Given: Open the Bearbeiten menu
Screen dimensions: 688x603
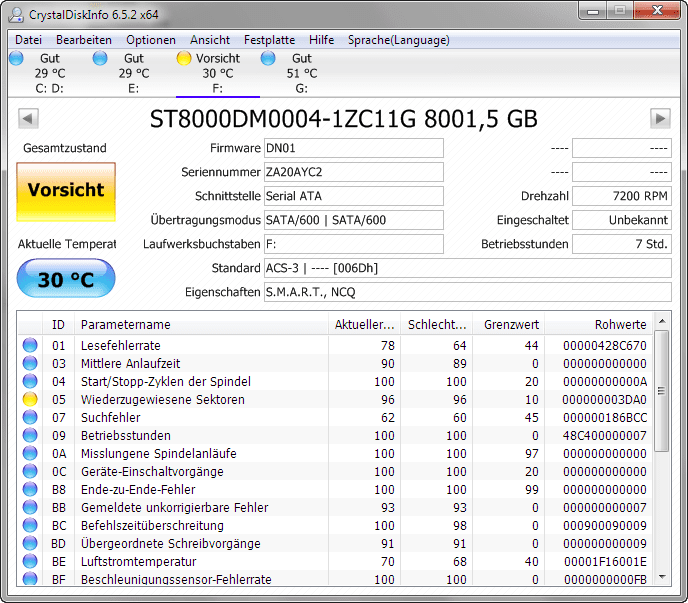Looking at the screenshot, I should (x=84, y=40).
